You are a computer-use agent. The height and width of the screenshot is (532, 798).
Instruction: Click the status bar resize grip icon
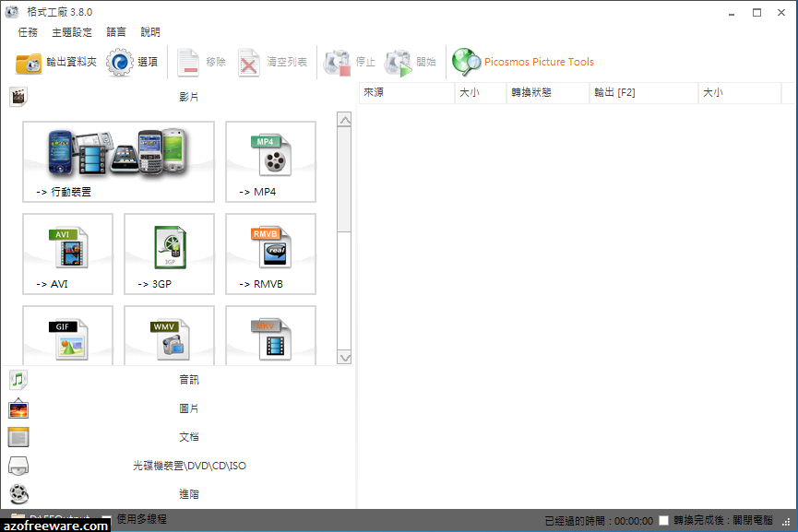tap(786, 521)
